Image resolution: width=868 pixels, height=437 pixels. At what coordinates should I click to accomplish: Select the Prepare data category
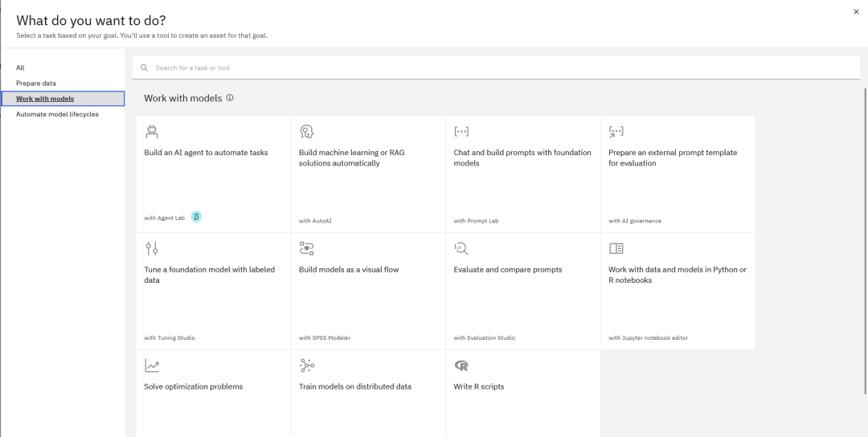pyautogui.click(x=36, y=83)
